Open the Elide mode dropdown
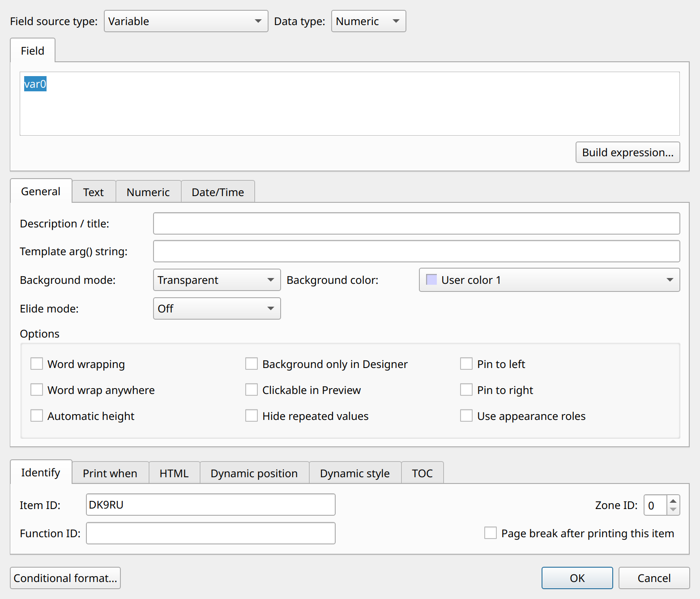Viewport: 700px width, 599px height. (x=217, y=308)
